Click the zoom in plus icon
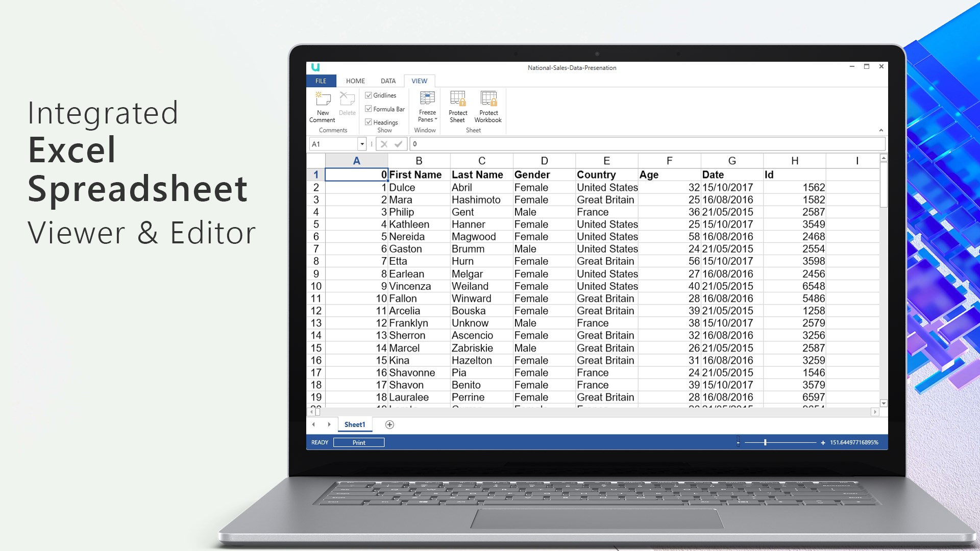Viewport: 980px width, 551px height. 823,443
